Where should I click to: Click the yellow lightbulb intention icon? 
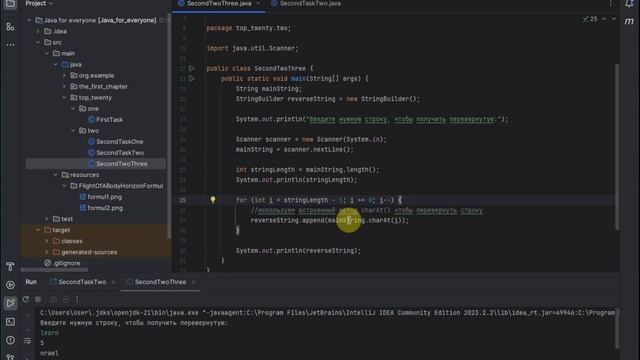[x=213, y=200]
